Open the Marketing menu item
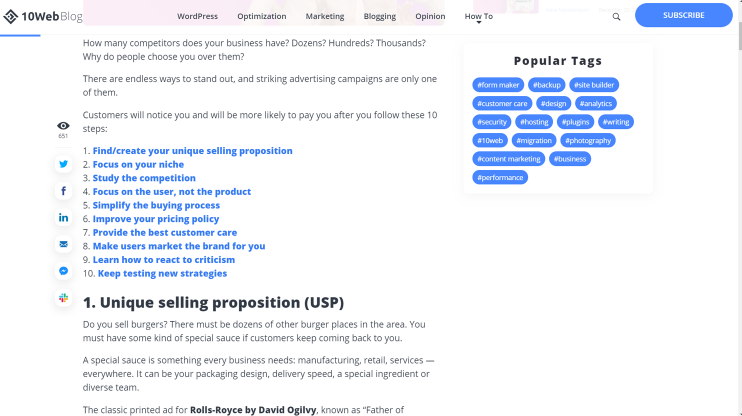The image size is (742, 416). pyautogui.click(x=325, y=16)
